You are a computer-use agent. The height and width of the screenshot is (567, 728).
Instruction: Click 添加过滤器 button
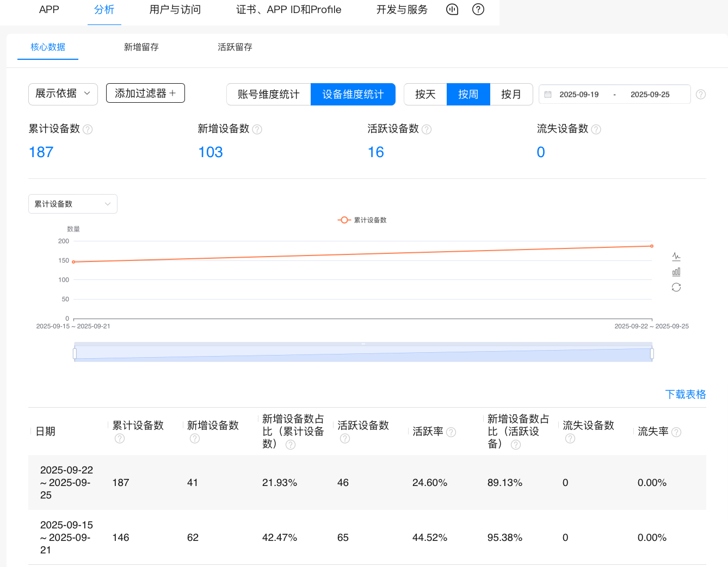(x=145, y=93)
